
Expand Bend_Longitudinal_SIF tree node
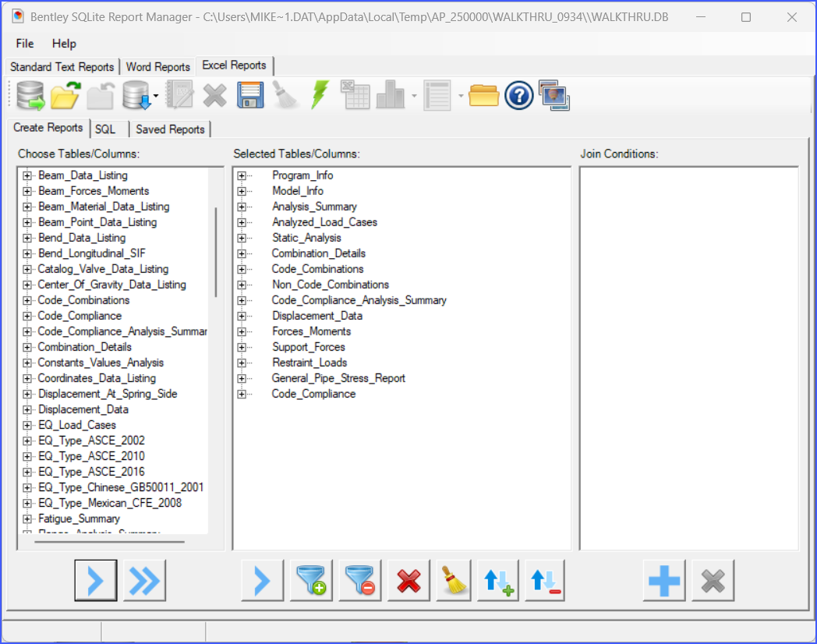click(x=27, y=253)
